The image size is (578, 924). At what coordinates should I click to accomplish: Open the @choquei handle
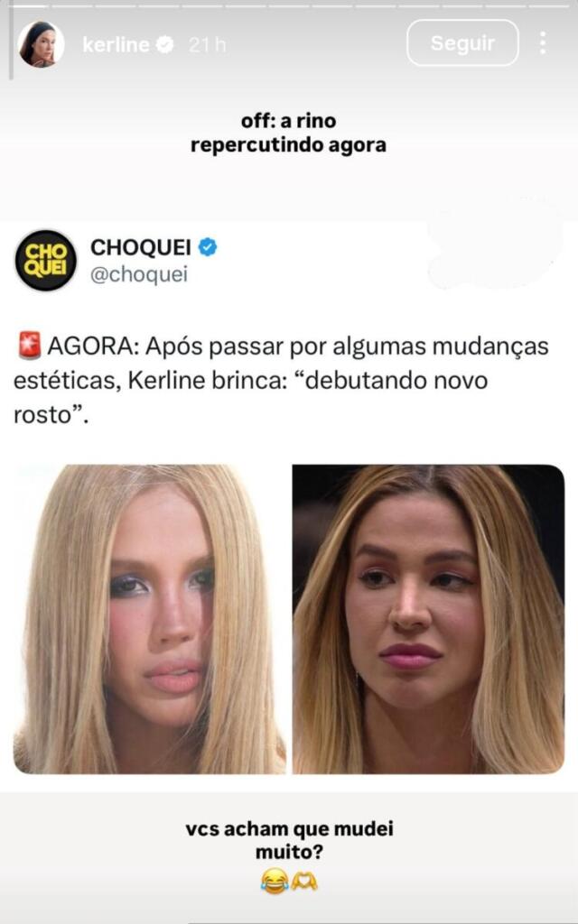coord(138,274)
